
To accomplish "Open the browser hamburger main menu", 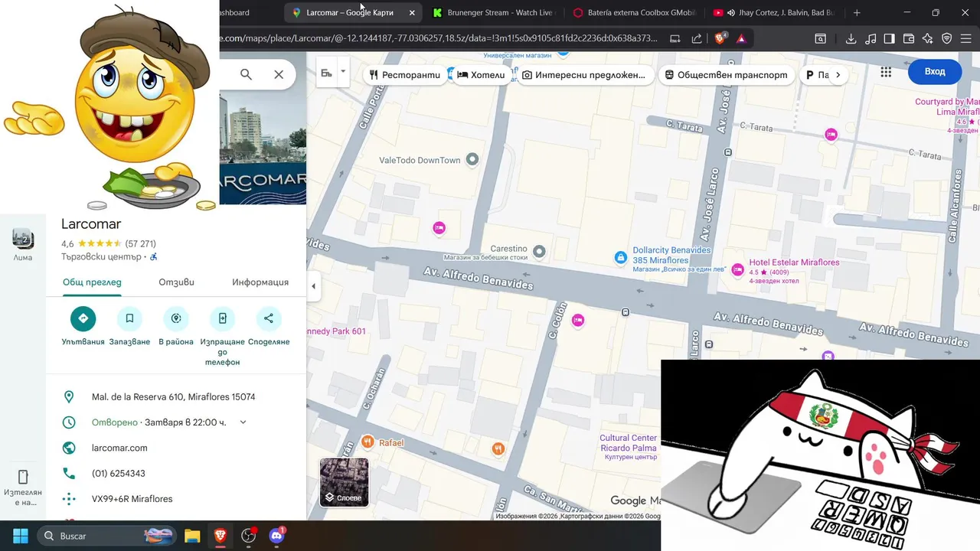I will click(966, 38).
